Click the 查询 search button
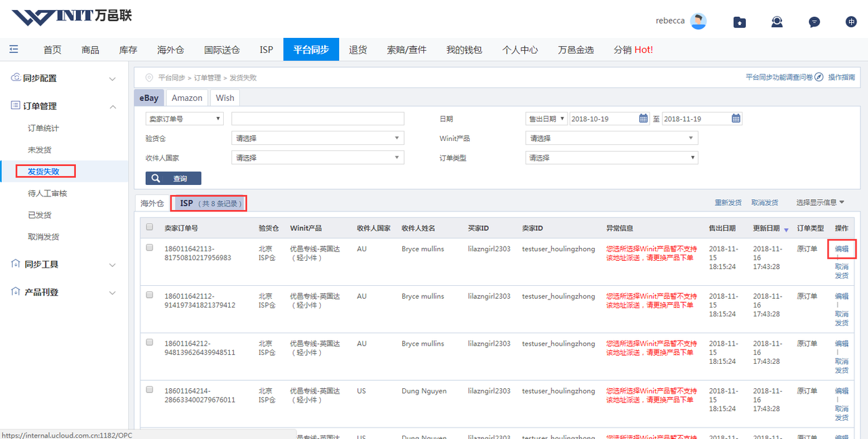 click(x=174, y=178)
